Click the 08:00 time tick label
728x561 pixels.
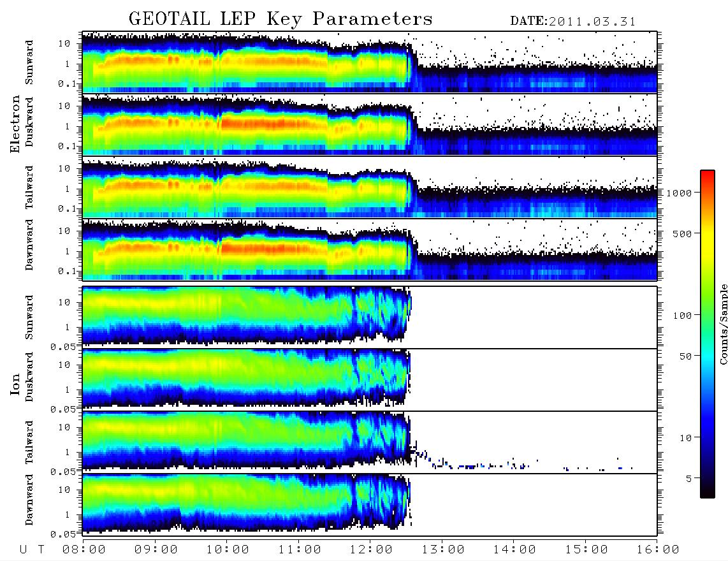84,550
